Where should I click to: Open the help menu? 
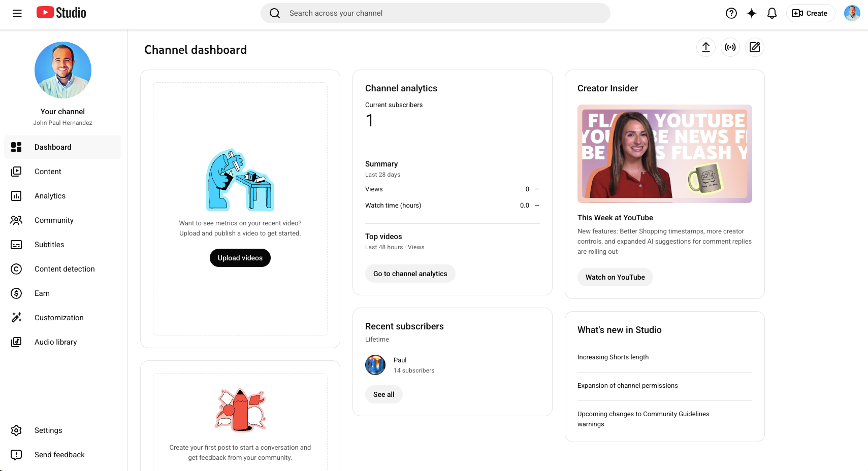coord(731,13)
